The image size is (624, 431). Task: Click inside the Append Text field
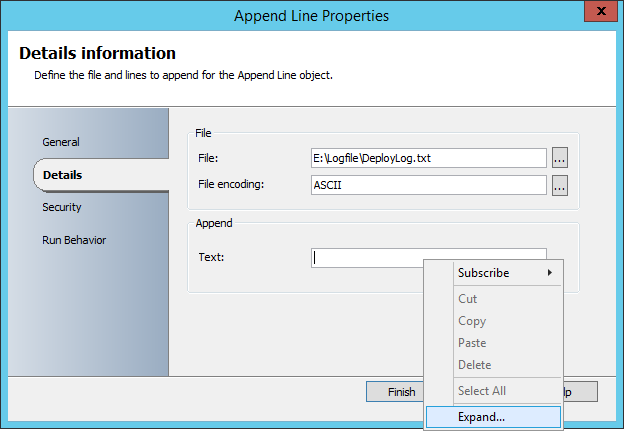(x=365, y=258)
